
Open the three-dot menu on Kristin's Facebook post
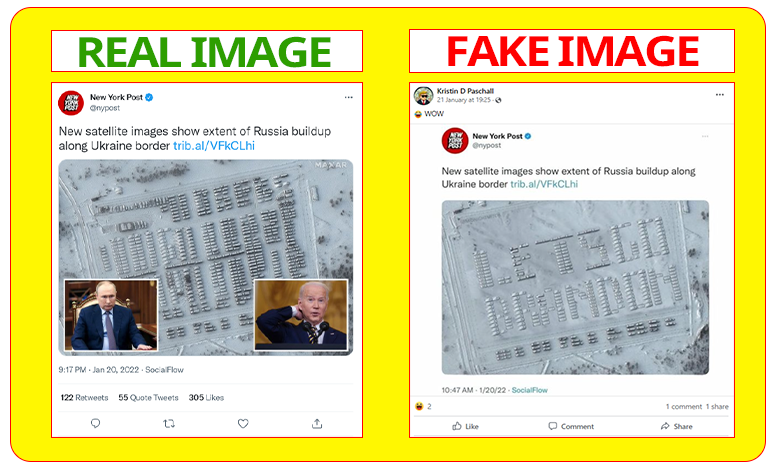click(x=720, y=94)
